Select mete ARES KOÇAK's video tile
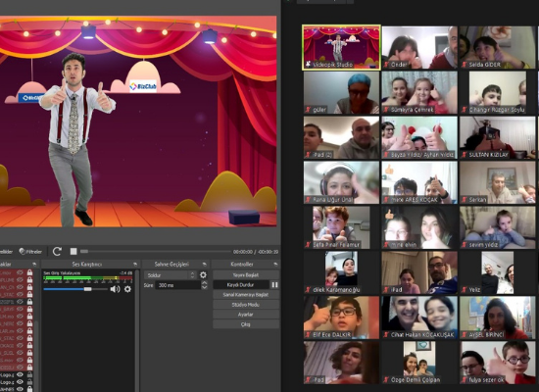 tap(419, 182)
